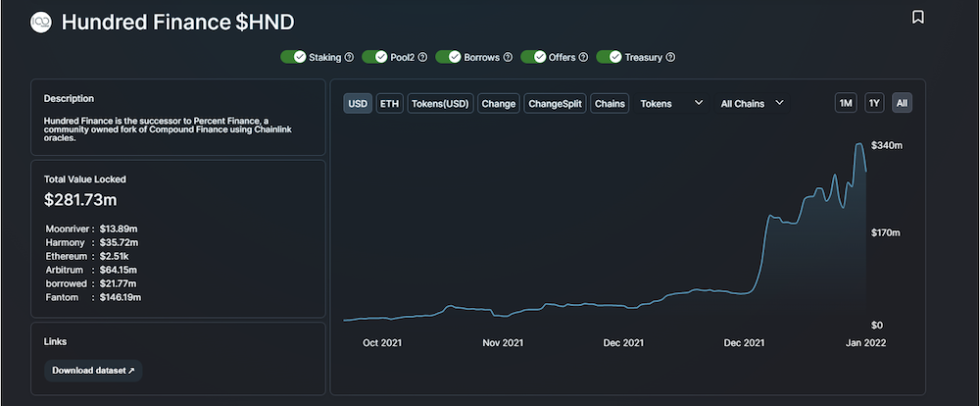Screen dimensions: 980x406
Task: Click the Harmony $35.72m row
Action: point(92,242)
